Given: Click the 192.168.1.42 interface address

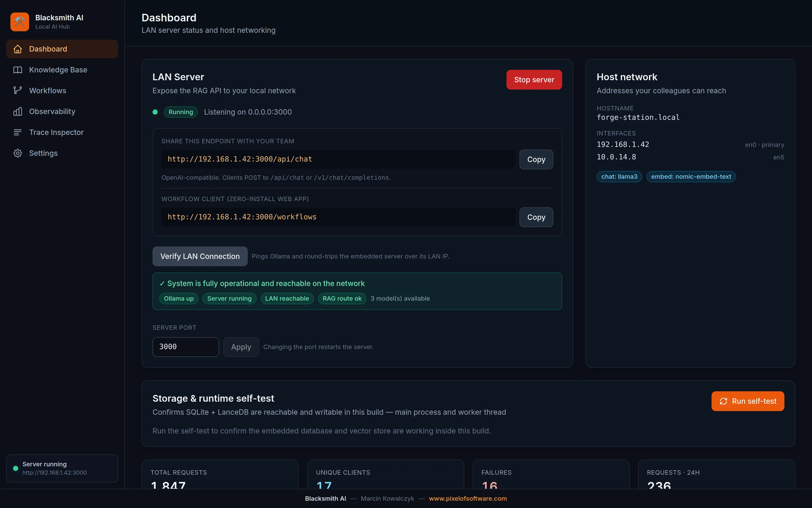Looking at the screenshot, I should coord(623,144).
